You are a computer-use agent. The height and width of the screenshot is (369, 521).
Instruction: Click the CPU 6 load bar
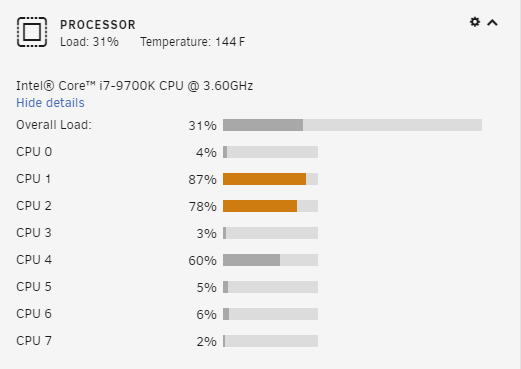tap(270, 314)
